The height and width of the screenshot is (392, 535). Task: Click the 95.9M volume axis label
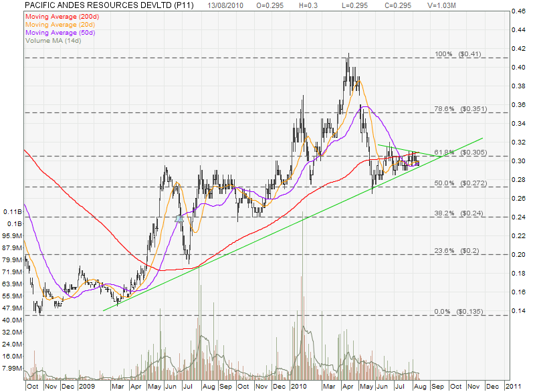click(x=12, y=235)
